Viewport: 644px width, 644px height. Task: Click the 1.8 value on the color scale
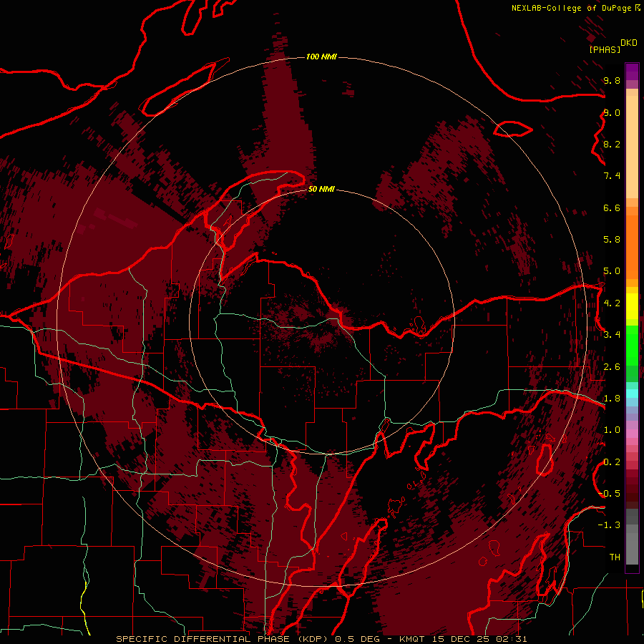pyautogui.click(x=612, y=399)
